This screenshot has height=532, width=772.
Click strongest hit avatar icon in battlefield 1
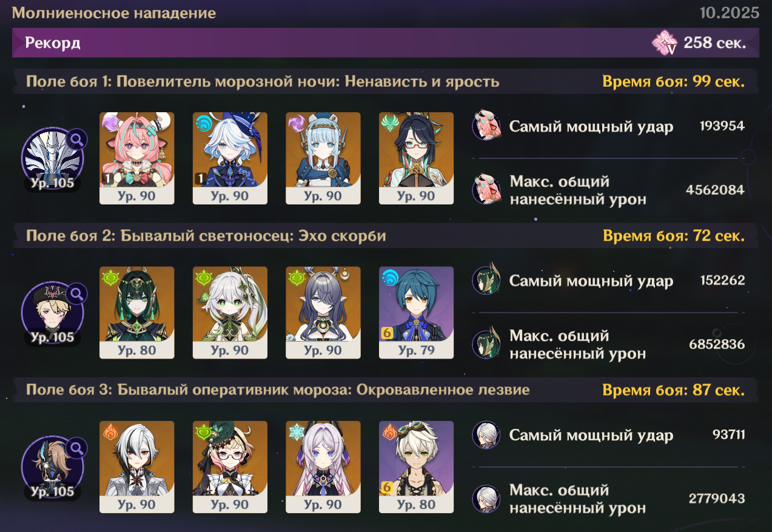point(486,126)
